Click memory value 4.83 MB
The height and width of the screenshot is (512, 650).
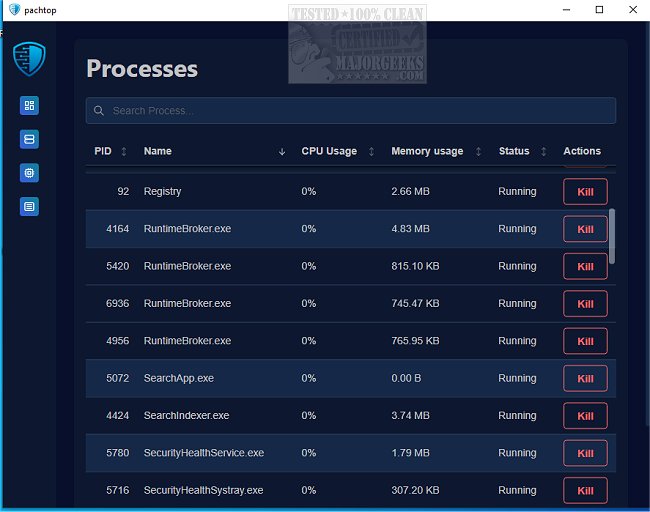pyautogui.click(x=410, y=229)
